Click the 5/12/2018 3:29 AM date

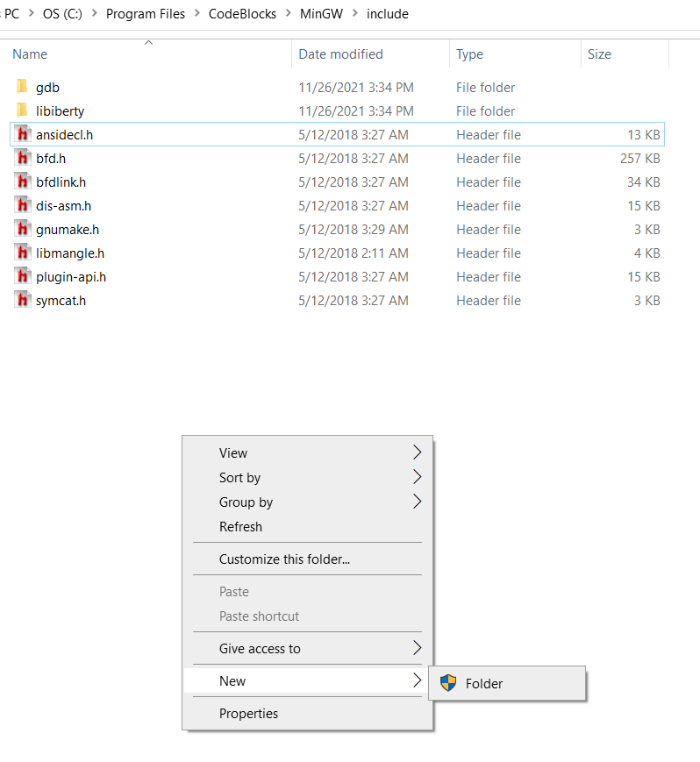point(353,230)
